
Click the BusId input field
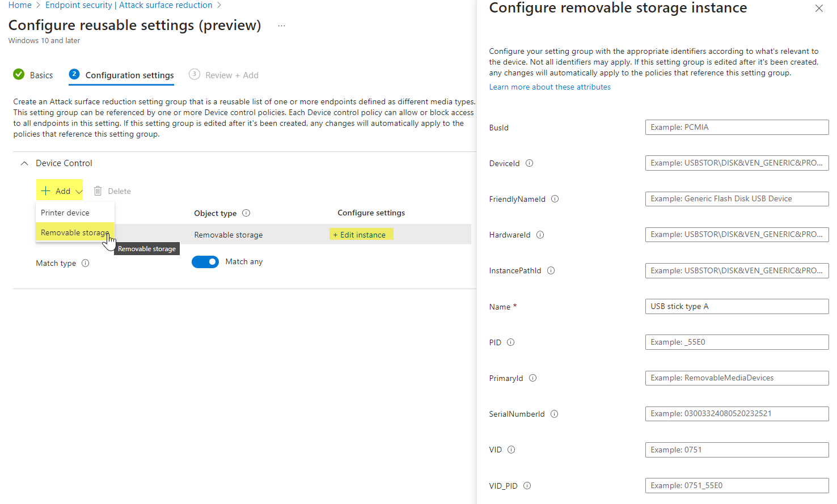pos(736,127)
